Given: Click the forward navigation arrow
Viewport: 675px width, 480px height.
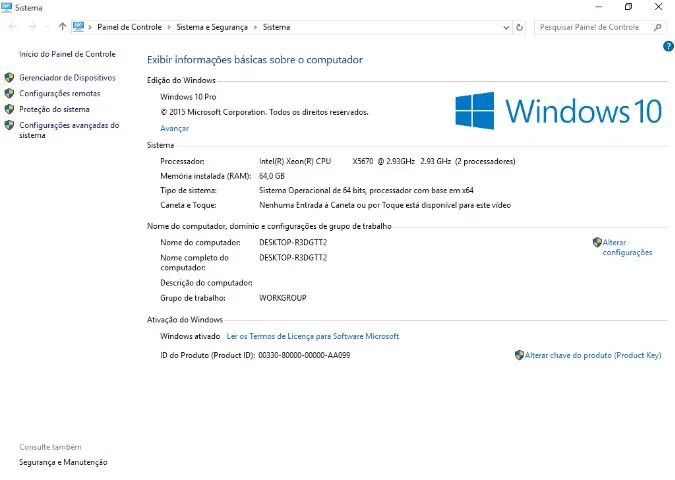Looking at the screenshot, I should coord(32,27).
